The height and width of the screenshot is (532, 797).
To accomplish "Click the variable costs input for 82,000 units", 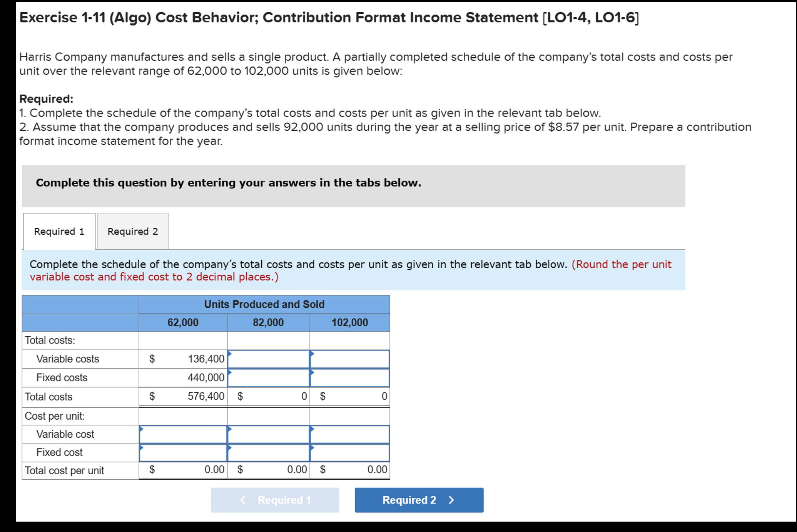I will [x=269, y=359].
